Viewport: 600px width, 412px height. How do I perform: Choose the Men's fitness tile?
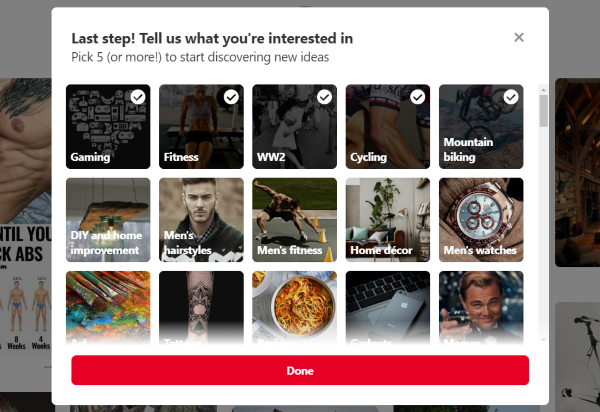pos(295,220)
